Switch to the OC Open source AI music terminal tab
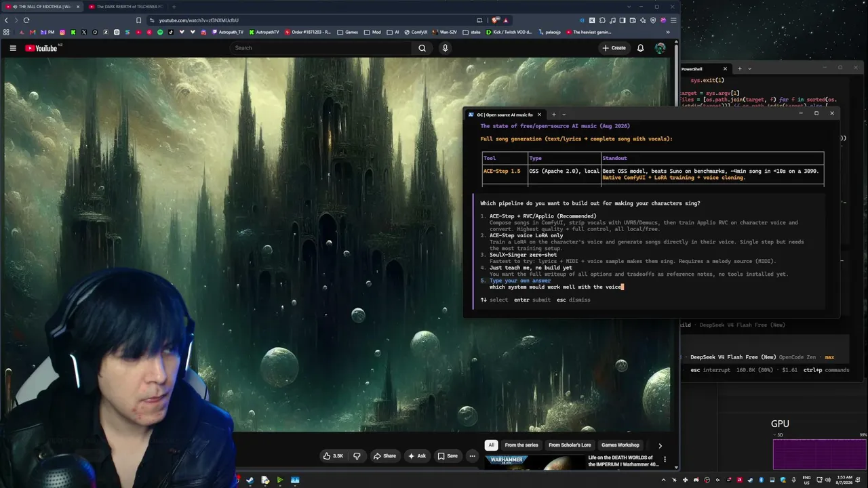Image resolution: width=868 pixels, height=488 pixels. tap(505, 115)
